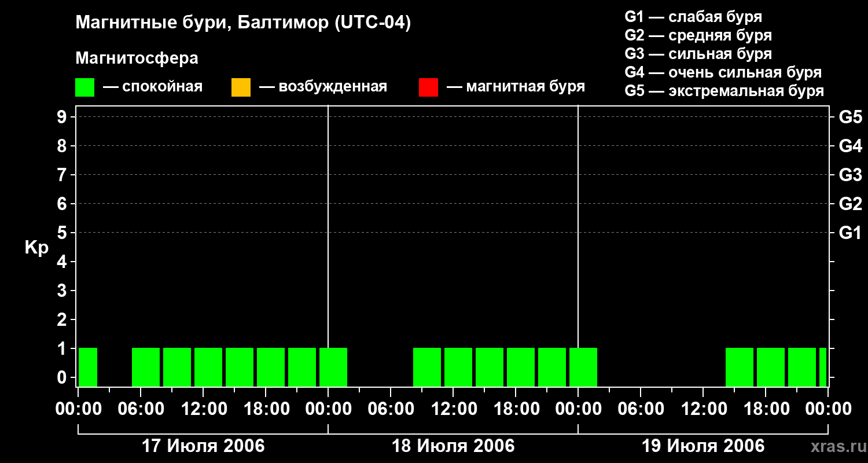Click the red 'магнитная буря' legend swatch
This screenshot has width=868, height=463.
coord(428,87)
